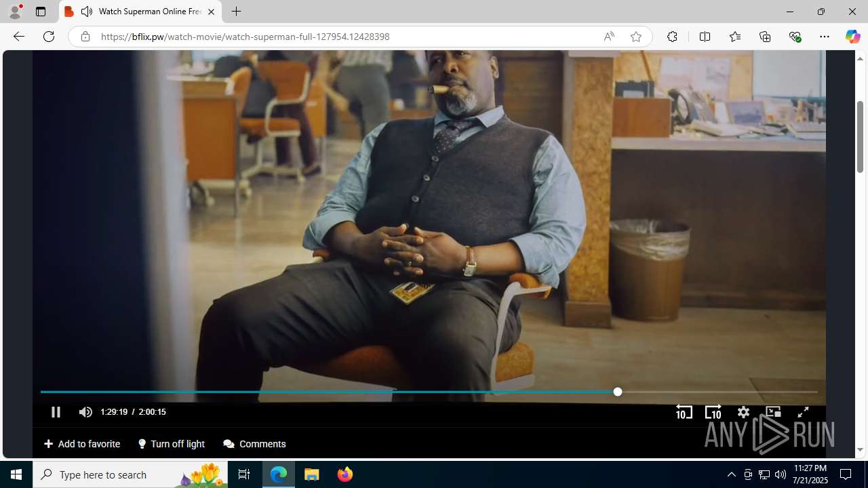Image resolution: width=868 pixels, height=488 pixels.
Task: Click the taskbar search box
Action: [130, 474]
